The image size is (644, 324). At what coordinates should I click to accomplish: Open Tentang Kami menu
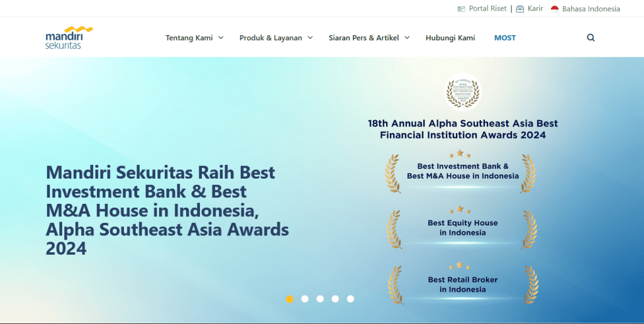[x=189, y=38]
